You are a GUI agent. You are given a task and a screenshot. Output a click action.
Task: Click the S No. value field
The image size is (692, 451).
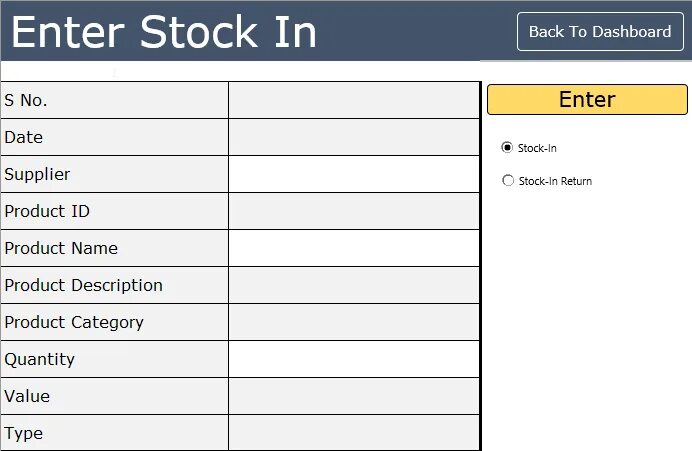click(x=354, y=100)
